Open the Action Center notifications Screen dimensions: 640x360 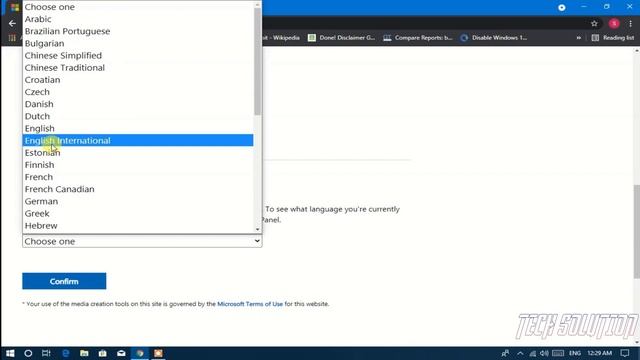(625, 353)
